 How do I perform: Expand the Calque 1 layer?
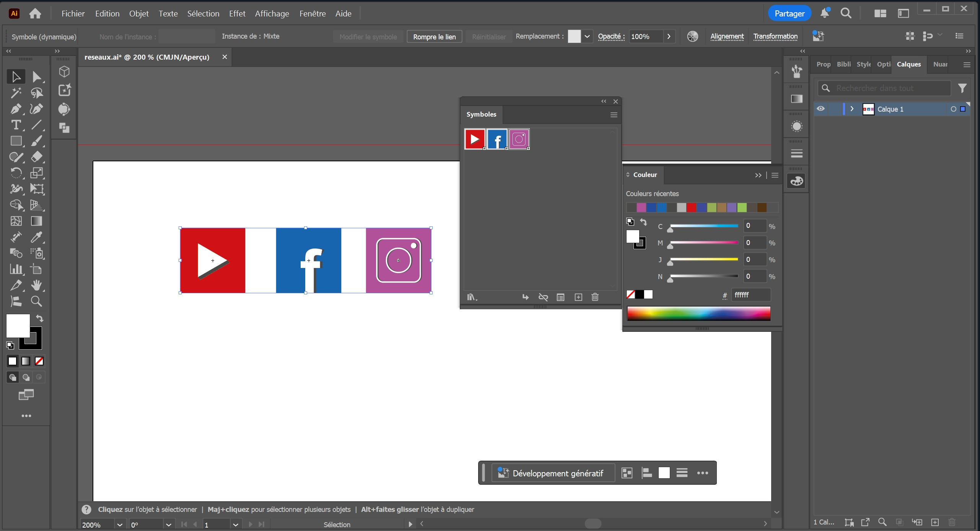[852, 109]
